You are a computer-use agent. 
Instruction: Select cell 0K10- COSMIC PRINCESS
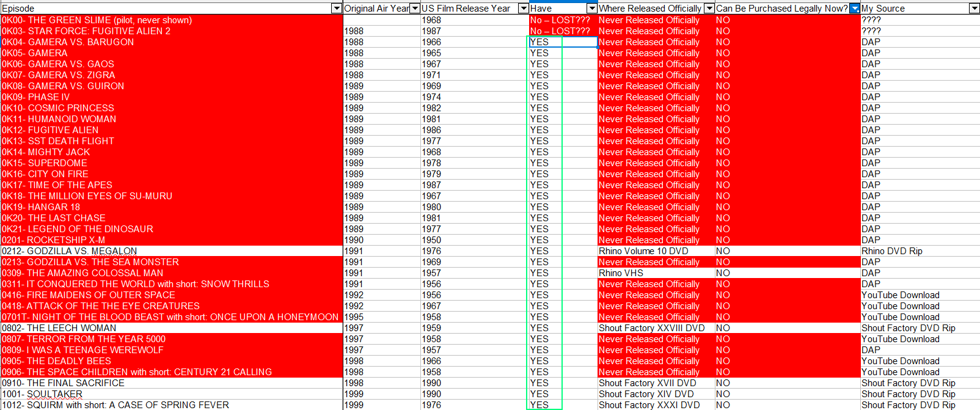tap(172, 108)
